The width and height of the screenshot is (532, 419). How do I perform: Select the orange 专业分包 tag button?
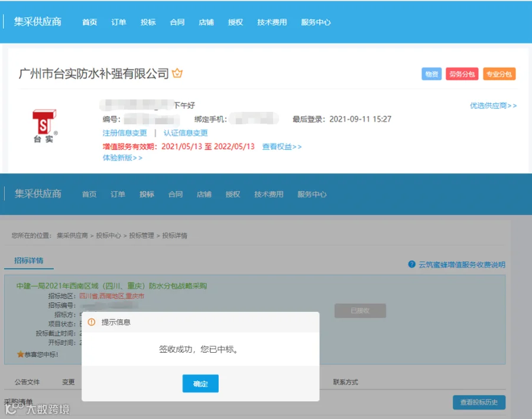(x=499, y=74)
